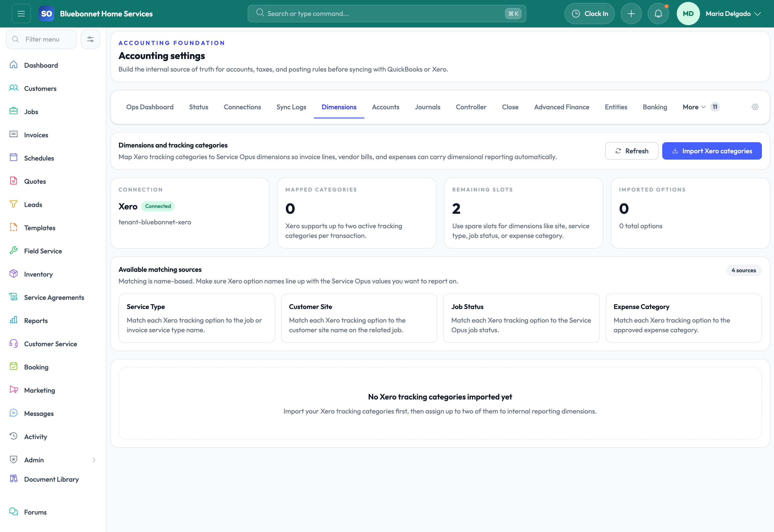Click the 11 count badge beside More

(x=715, y=107)
